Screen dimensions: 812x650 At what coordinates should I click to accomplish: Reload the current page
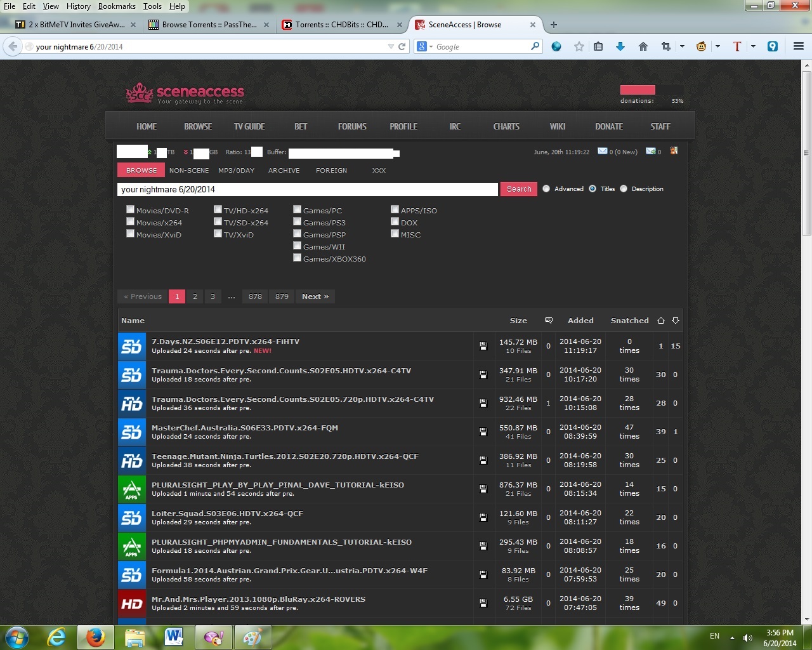[402, 46]
